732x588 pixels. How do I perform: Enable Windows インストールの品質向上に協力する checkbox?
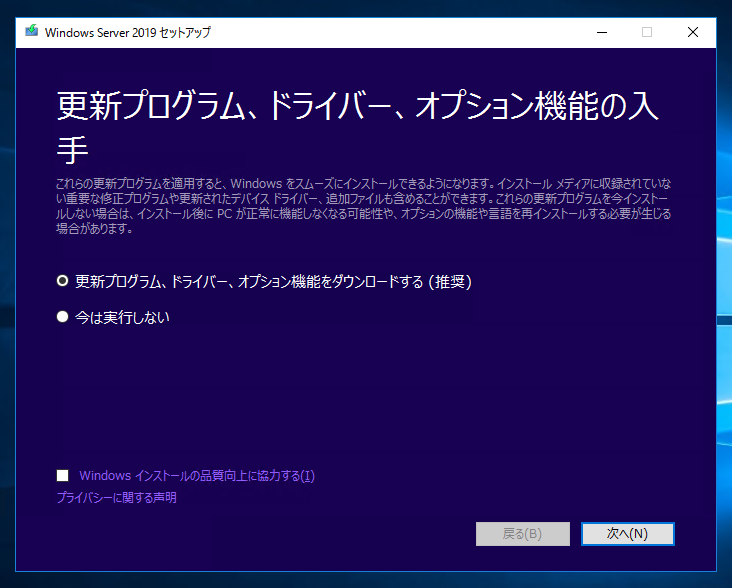point(63,476)
